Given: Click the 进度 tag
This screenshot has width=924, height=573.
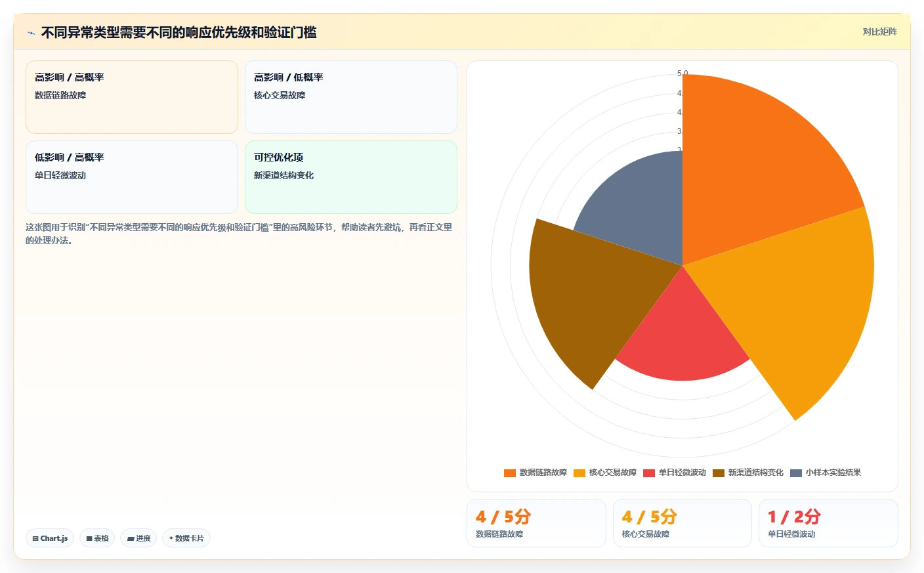Looking at the screenshot, I should pyautogui.click(x=138, y=538).
